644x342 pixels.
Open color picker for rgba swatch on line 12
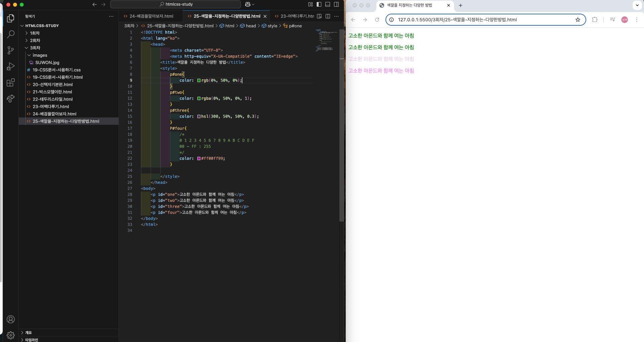pos(199,98)
